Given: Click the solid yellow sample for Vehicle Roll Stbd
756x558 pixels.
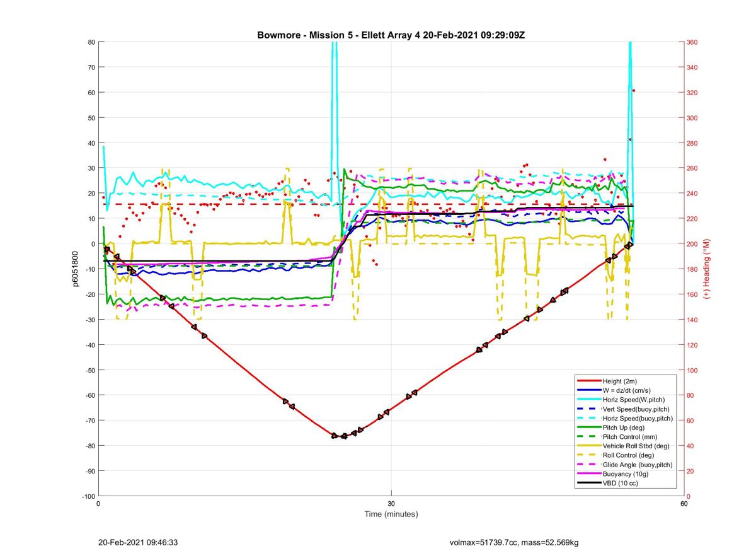Looking at the screenshot, I should point(588,446).
